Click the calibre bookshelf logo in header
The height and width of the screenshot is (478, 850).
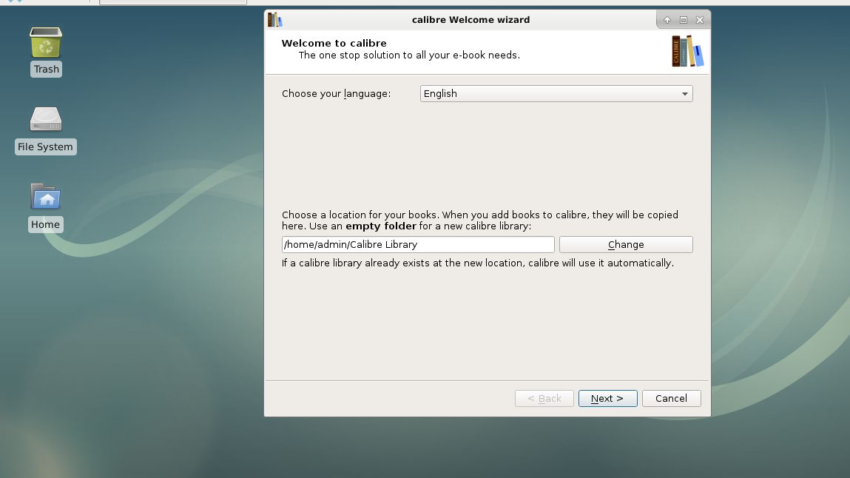point(687,51)
